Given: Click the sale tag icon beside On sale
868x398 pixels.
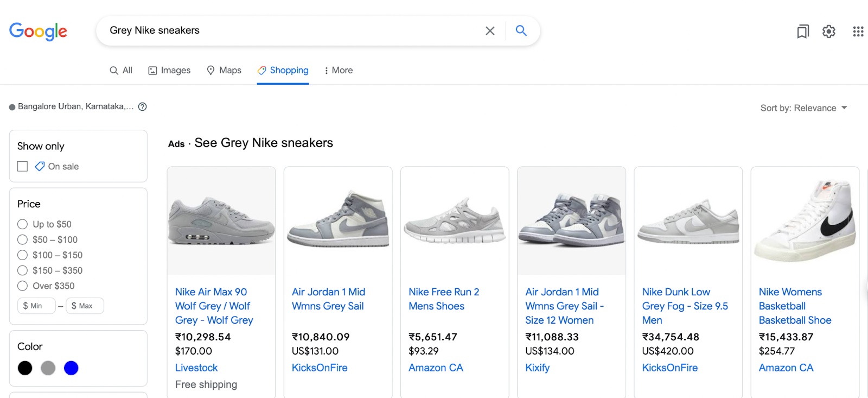Looking at the screenshot, I should [x=40, y=166].
